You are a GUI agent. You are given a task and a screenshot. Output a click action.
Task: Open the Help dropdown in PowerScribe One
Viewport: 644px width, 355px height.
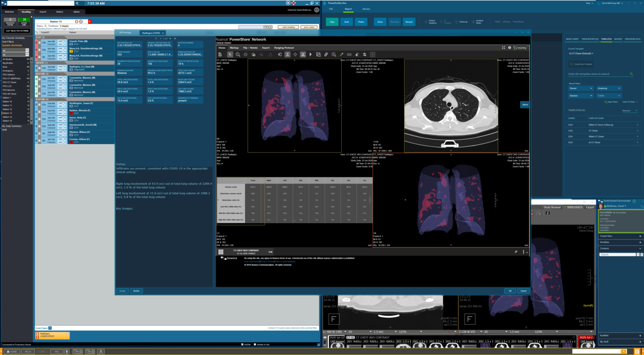[589, 3]
